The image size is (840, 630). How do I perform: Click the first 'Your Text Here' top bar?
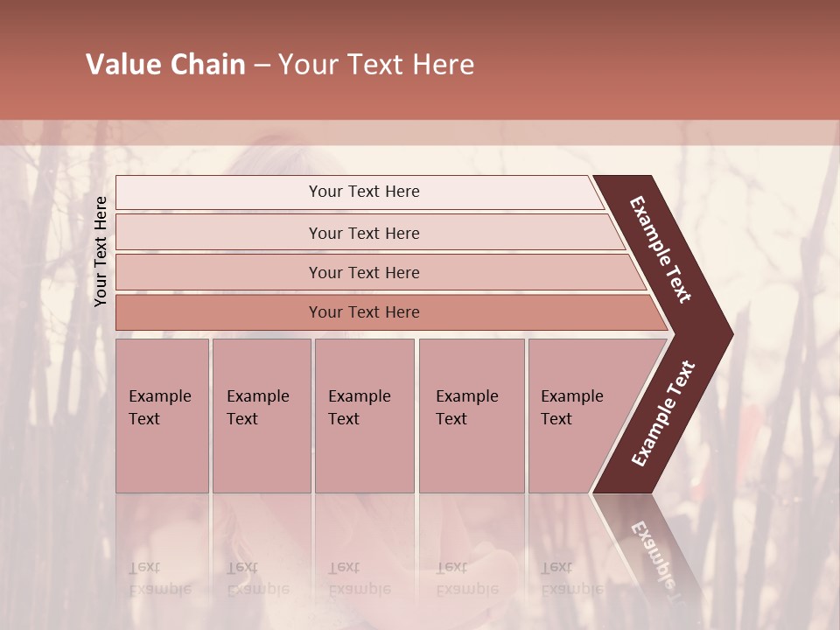coord(360,192)
